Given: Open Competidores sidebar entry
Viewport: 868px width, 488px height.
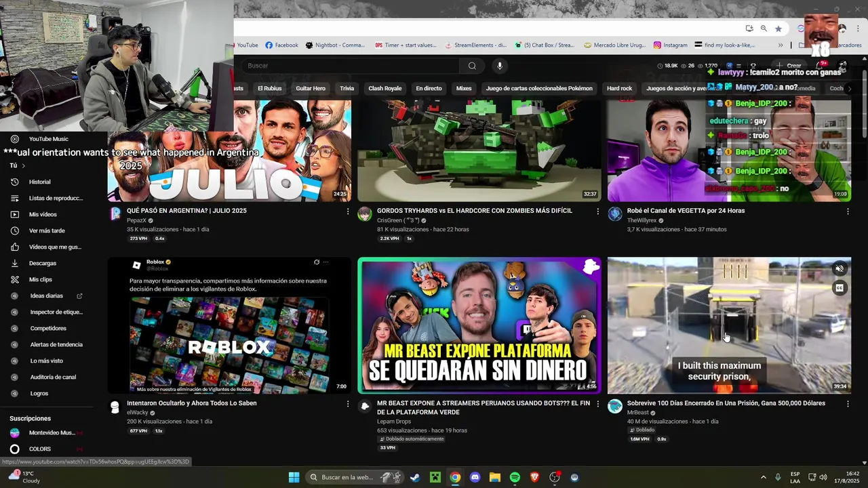Looking at the screenshot, I should point(48,328).
